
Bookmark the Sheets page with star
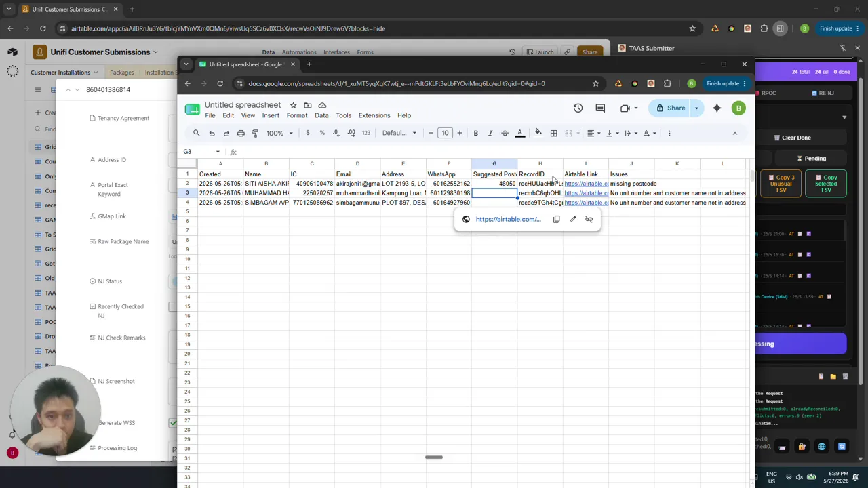coord(595,83)
